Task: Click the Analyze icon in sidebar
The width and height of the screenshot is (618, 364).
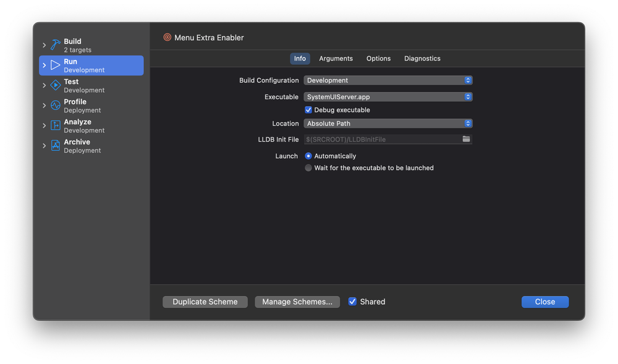Action: pyautogui.click(x=55, y=125)
